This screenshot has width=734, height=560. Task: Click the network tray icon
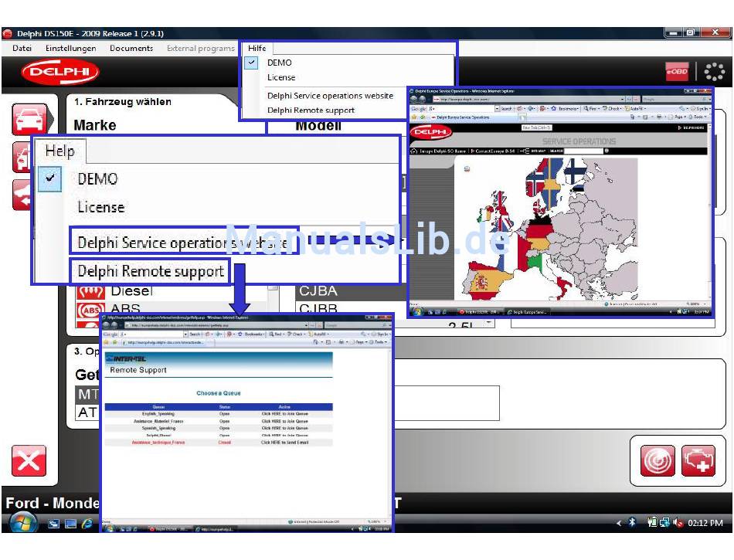664,523
